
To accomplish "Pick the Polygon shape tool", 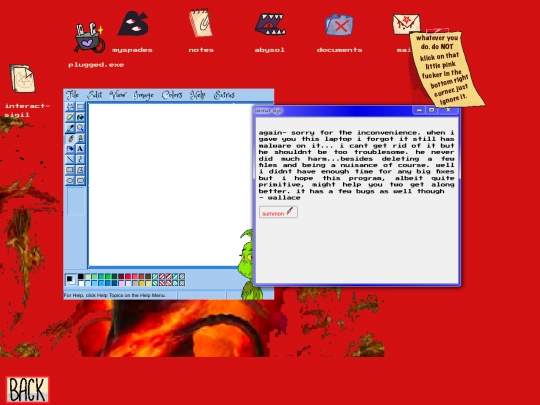I will point(81,170).
